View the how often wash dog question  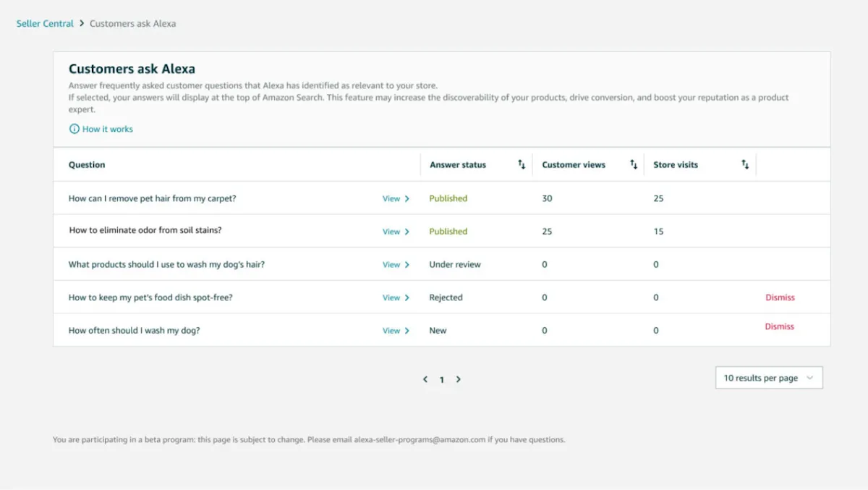(396, 331)
